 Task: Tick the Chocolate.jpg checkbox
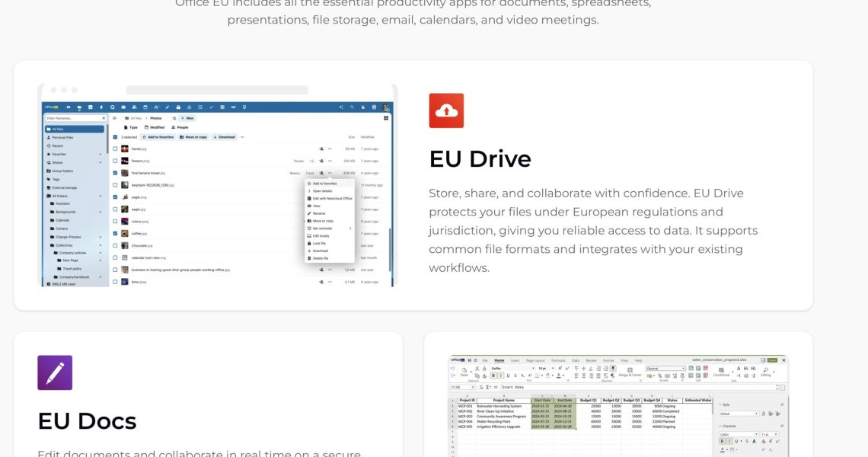[115, 245]
